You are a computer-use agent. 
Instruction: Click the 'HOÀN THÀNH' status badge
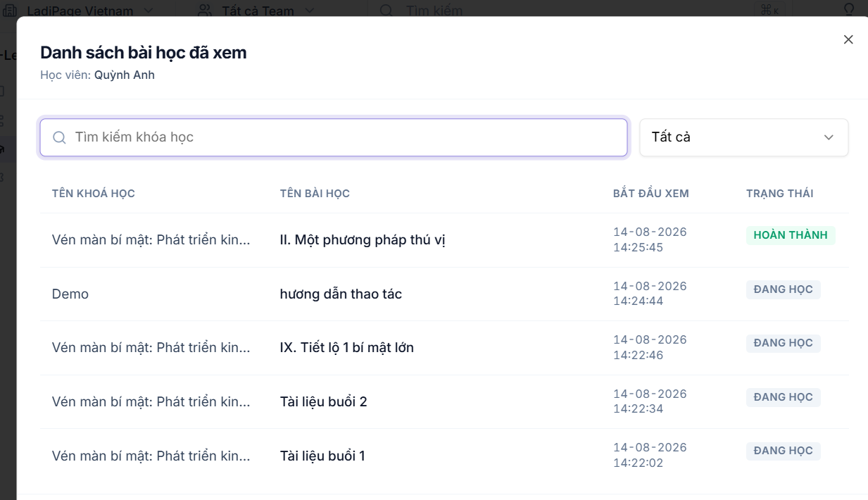[x=791, y=235]
